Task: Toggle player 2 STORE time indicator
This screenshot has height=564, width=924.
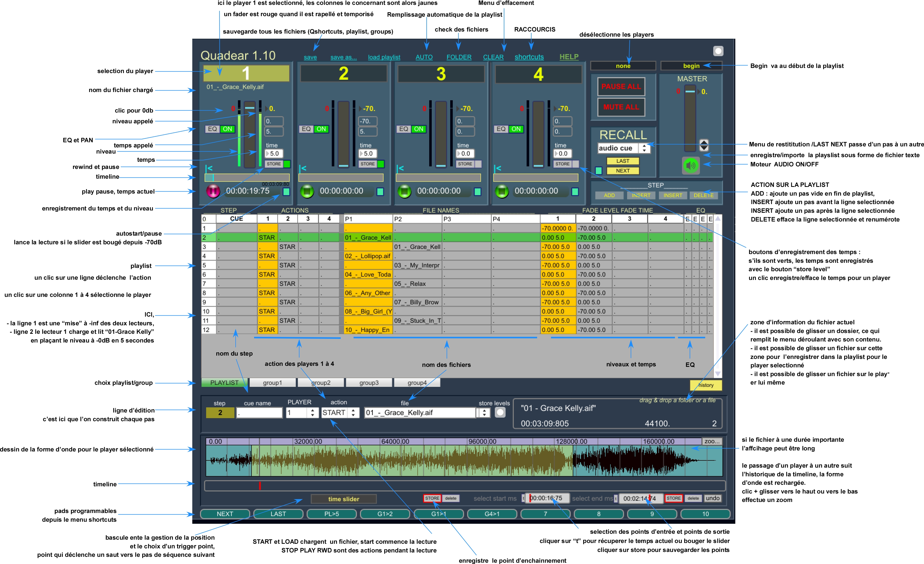Action: click(x=380, y=164)
